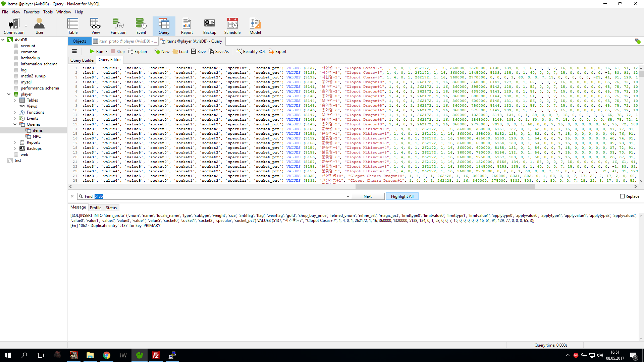Open the Connection tool
The width and height of the screenshot is (644, 362).
[x=14, y=26]
